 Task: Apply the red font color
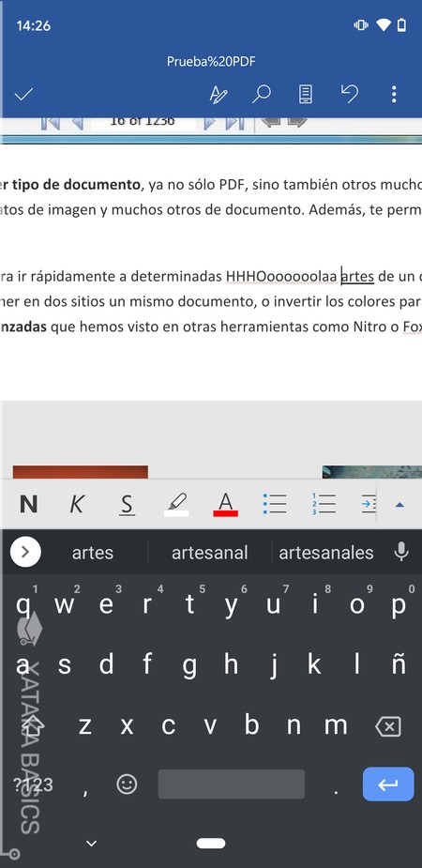pos(225,504)
